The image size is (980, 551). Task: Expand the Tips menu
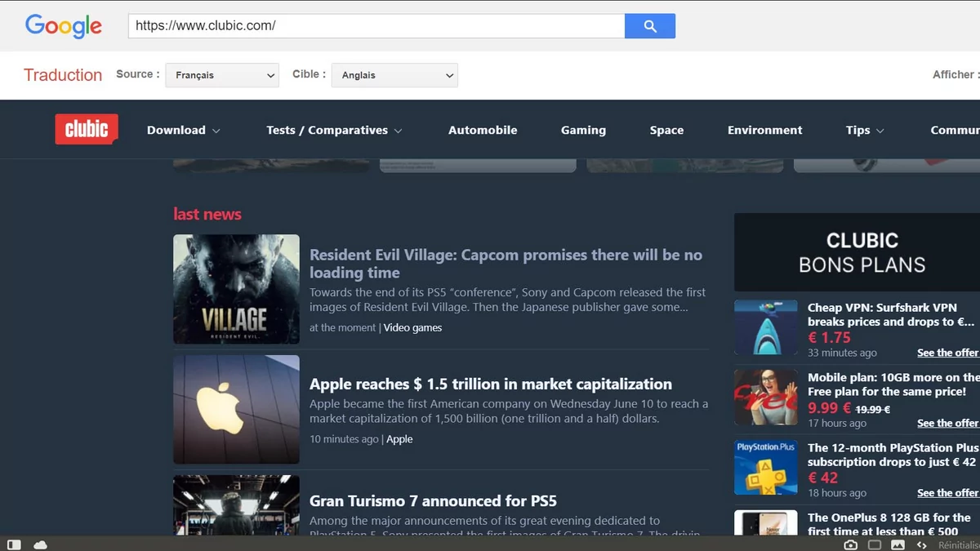(865, 130)
